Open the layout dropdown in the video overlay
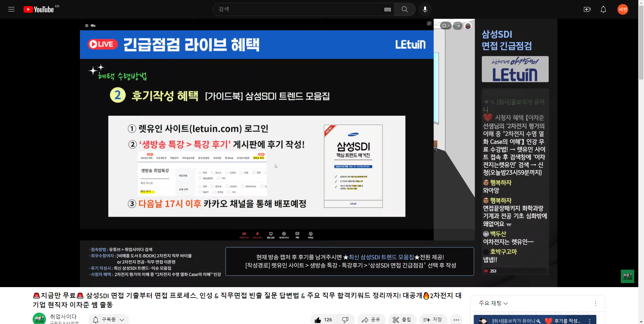Image resolution: width=644 pixels, height=324 pixels. pyautogui.click(x=446, y=26)
